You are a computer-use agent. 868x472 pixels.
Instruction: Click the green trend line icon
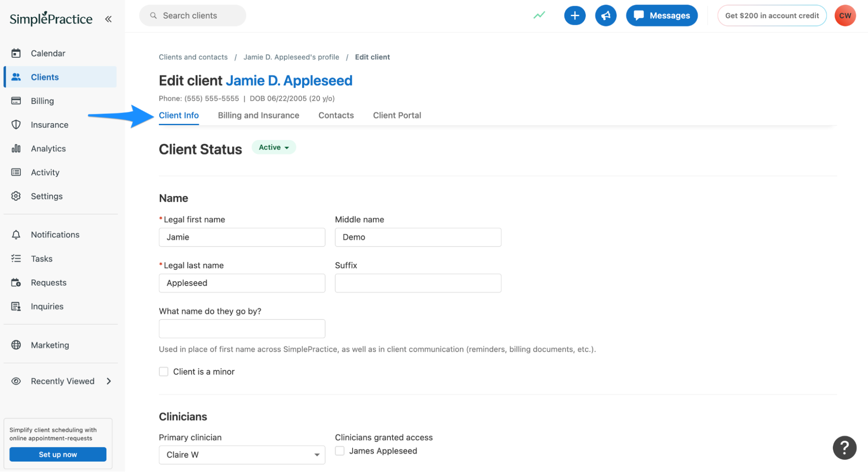pyautogui.click(x=539, y=16)
